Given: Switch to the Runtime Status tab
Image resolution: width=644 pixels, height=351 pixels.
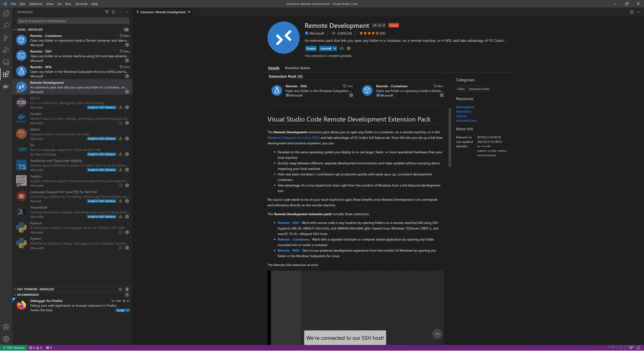Looking at the screenshot, I should click(297, 68).
